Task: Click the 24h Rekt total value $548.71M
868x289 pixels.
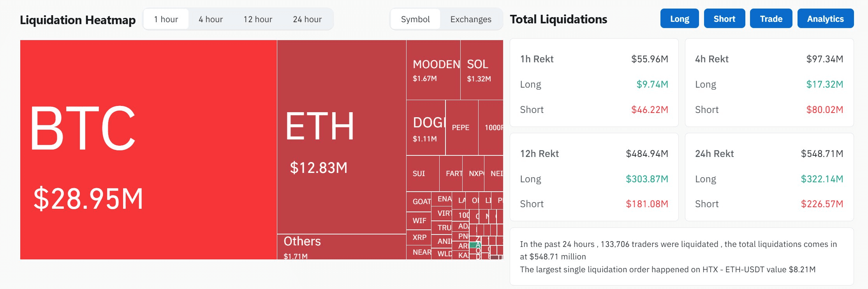Action: pyautogui.click(x=822, y=154)
